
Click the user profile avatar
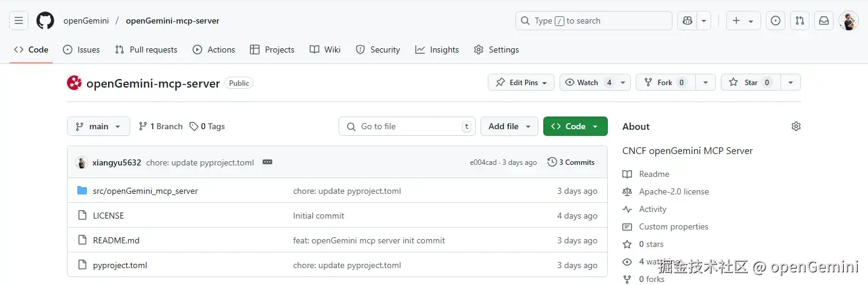point(848,21)
